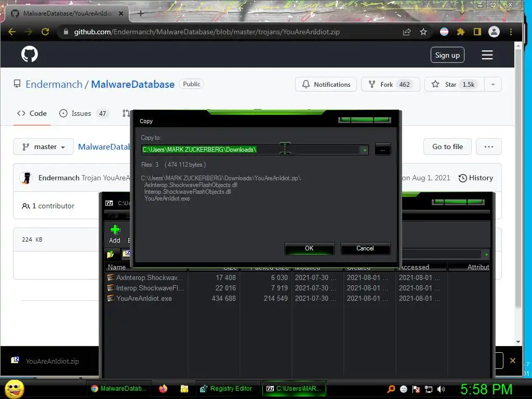The height and width of the screenshot is (399, 532).
Task: Open the master branch dropdown
Action: 44,147
